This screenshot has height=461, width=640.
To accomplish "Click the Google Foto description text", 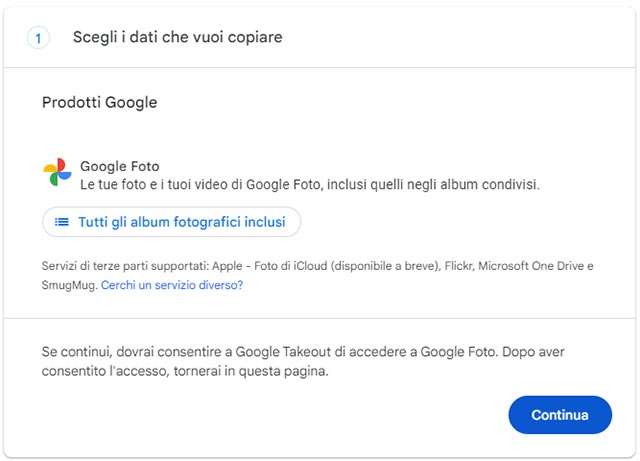I will pyautogui.click(x=310, y=185).
